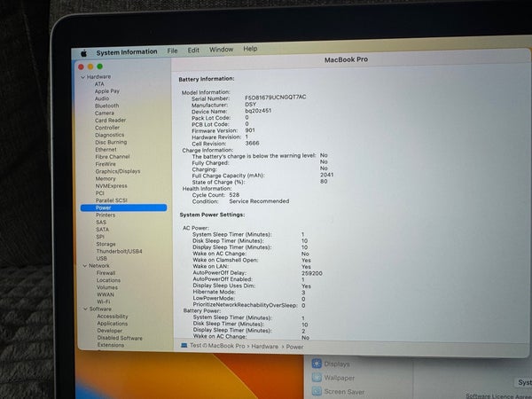Open Screen Saver in System Settings window

tap(338, 392)
